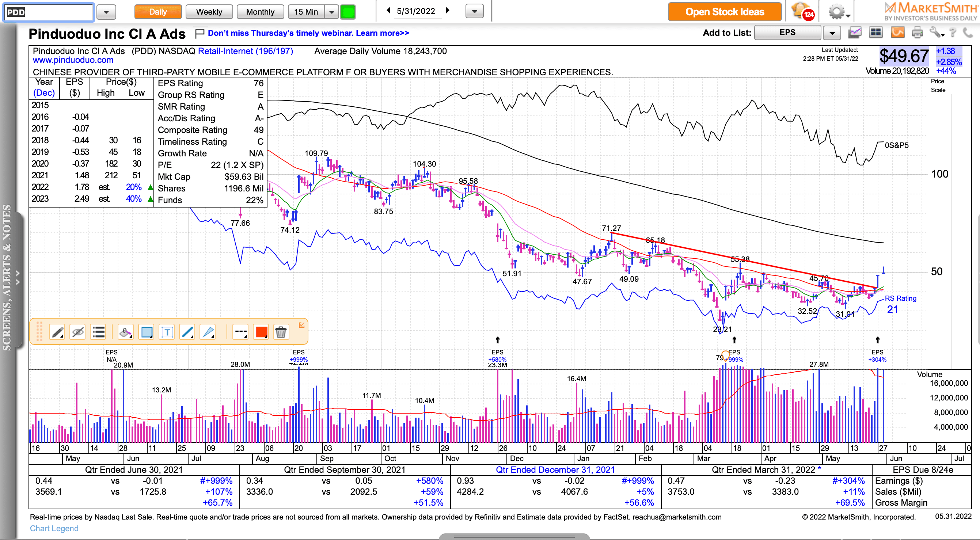The image size is (980, 540).
Task: Go to next date with right arrow
Action: 448,11
